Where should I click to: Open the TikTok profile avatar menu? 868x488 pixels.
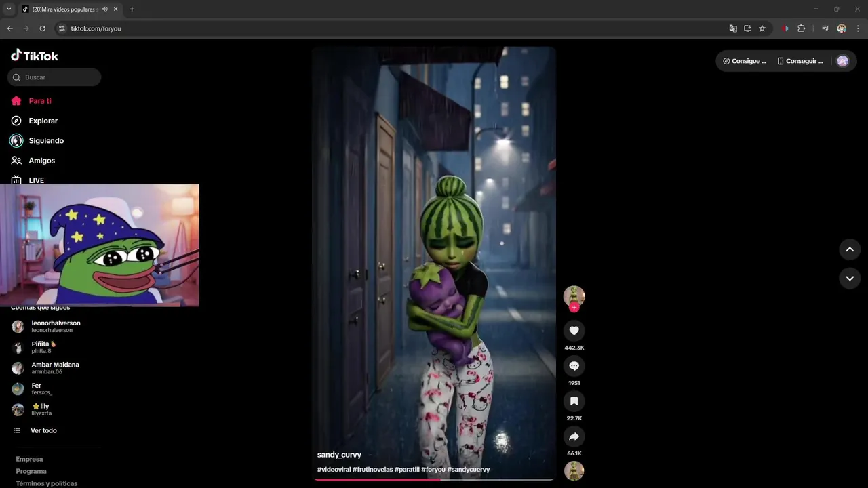[843, 61]
